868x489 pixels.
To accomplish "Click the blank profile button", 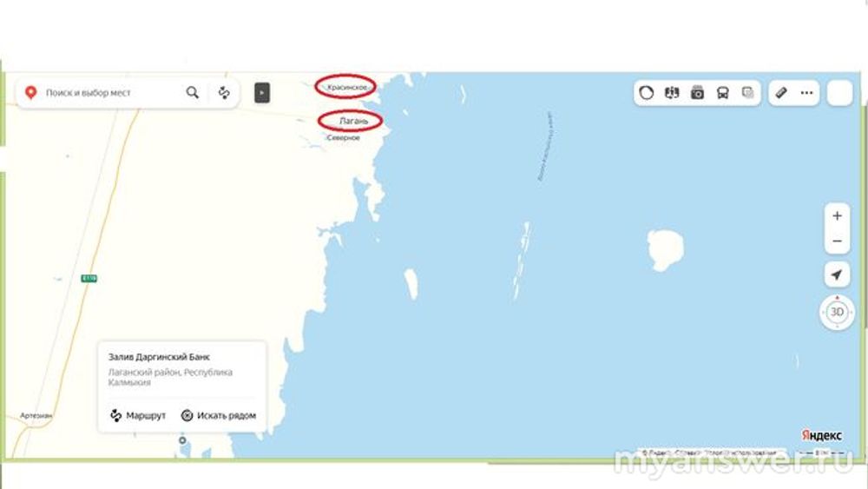I will pos(839,92).
